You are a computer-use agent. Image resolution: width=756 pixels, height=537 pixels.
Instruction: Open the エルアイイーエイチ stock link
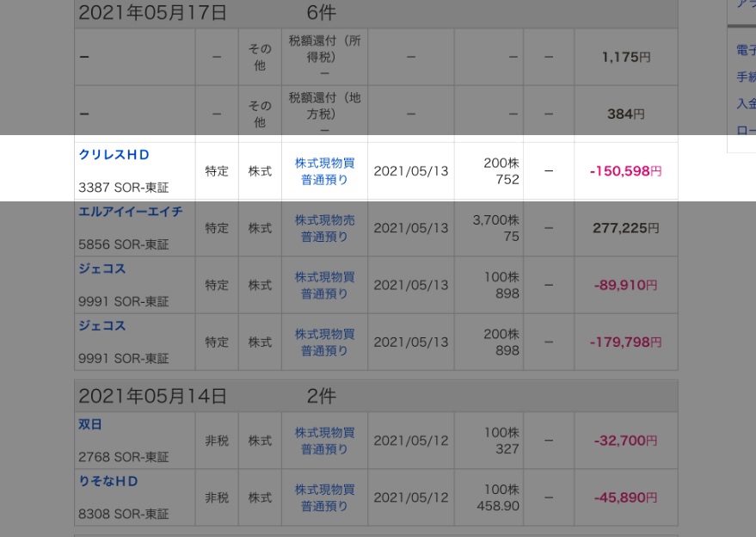pyautogui.click(x=130, y=212)
